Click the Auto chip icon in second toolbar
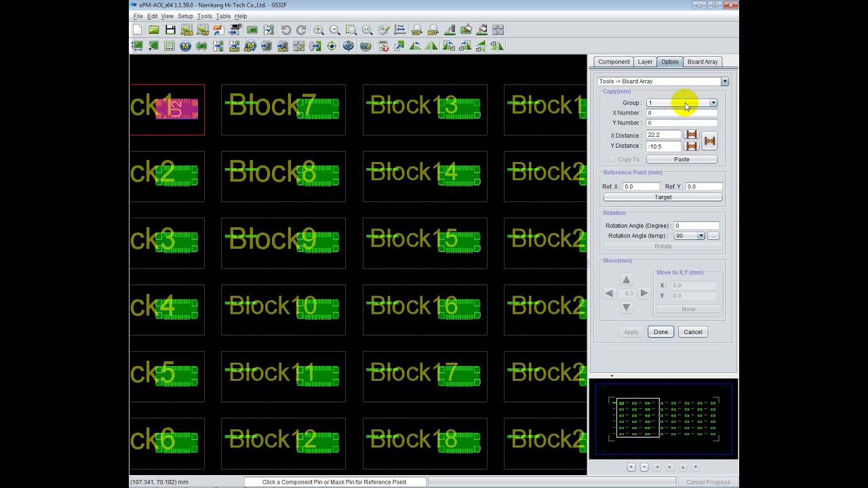Screen dimensions: 868x488 (283, 46)
